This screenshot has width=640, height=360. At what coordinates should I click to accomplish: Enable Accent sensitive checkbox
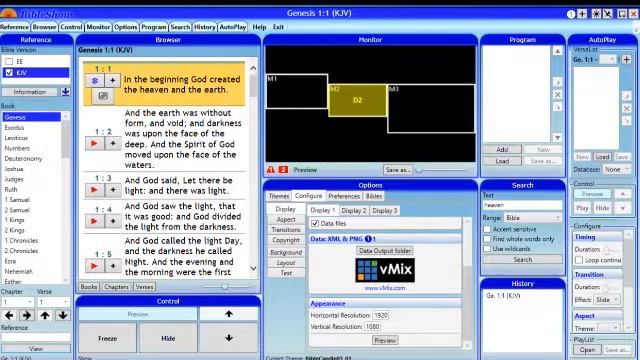pos(487,229)
